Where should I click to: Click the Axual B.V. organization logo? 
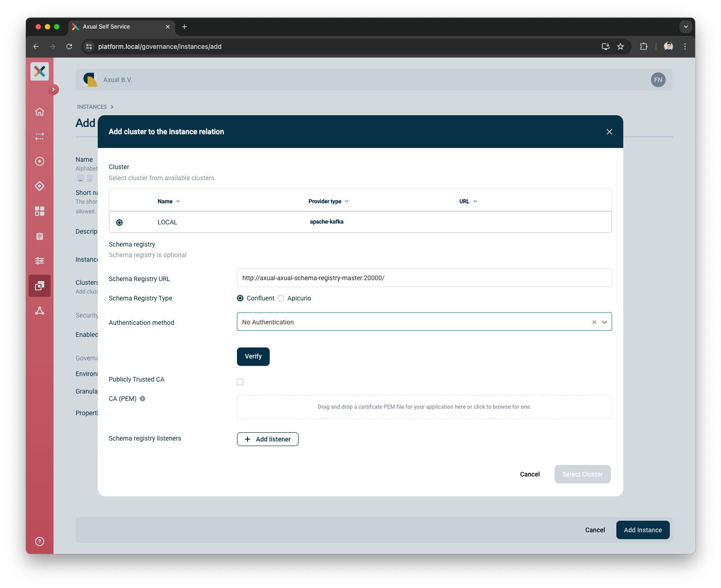coord(90,80)
